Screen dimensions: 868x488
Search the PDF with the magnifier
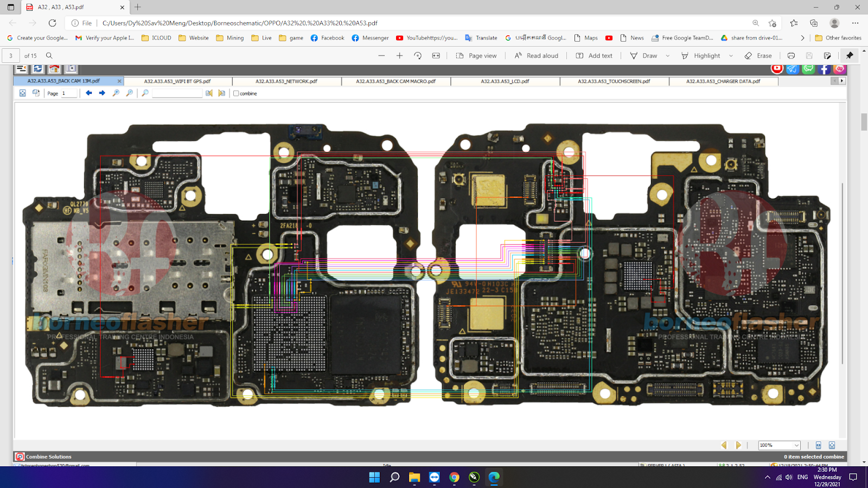coord(49,56)
